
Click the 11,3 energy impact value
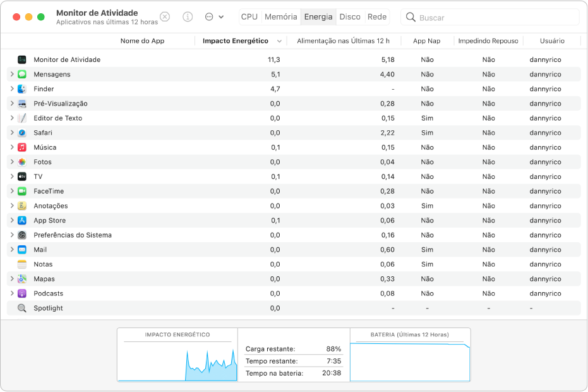click(x=273, y=59)
